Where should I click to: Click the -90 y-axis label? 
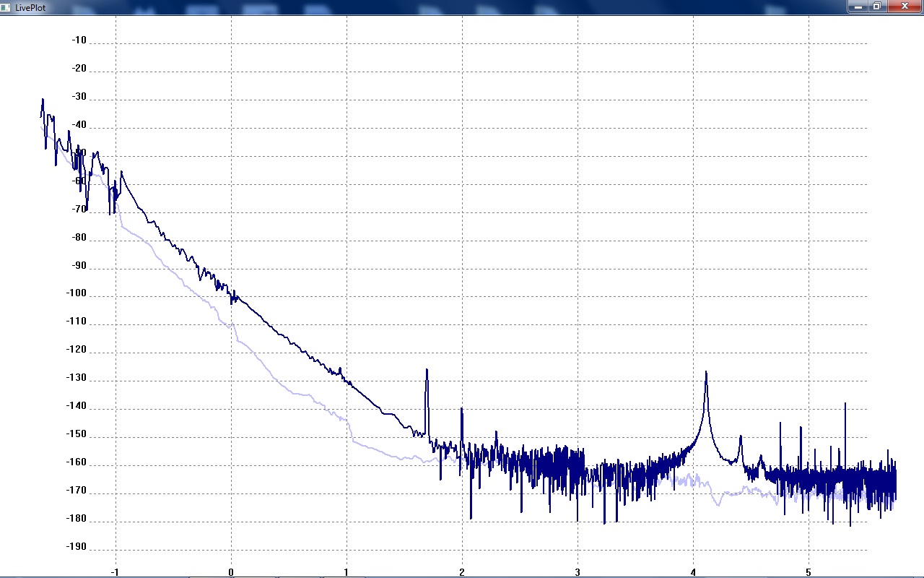click(x=79, y=266)
